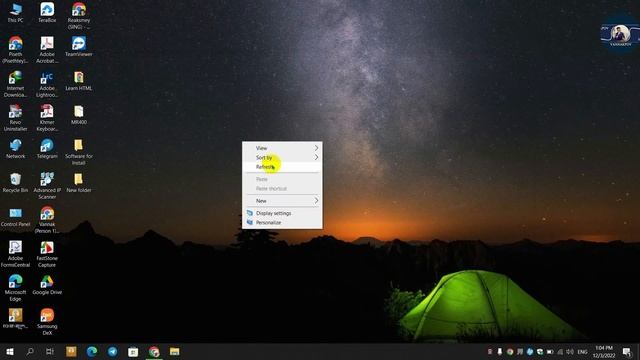Open the Windows Start menu
This screenshot has height=360, width=640.
click(x=10, y=351)
